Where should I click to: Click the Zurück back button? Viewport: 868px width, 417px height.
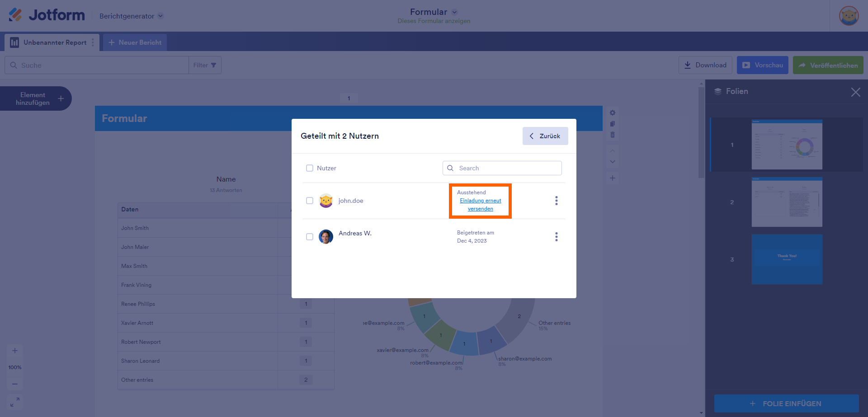(x=545, y=136)
